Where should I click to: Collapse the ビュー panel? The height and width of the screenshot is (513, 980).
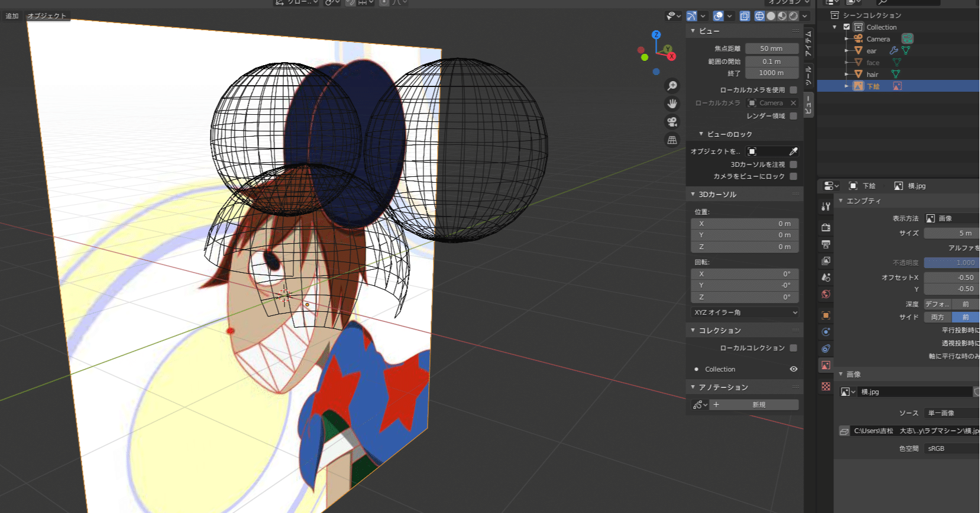[693, 31]
